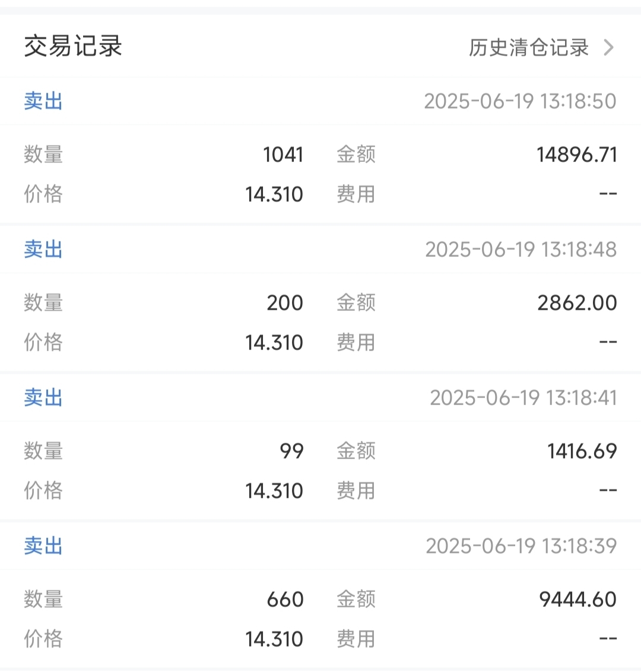Click the quantity value 1041
641x672 pixels.
click(283, 155)
